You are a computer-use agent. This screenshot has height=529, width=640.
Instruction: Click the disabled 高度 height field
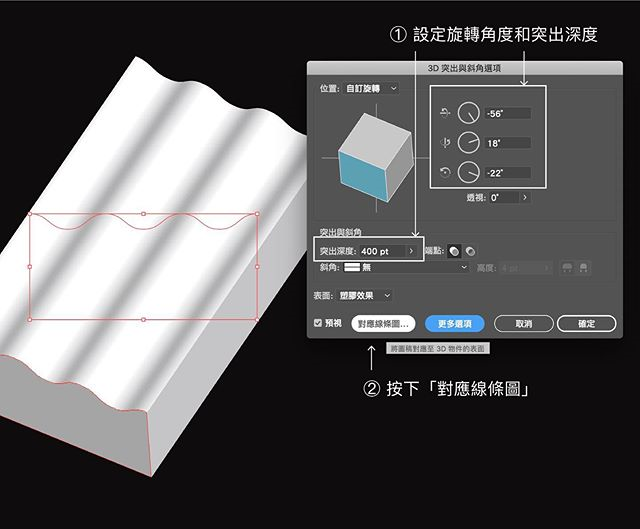[520, 268]
